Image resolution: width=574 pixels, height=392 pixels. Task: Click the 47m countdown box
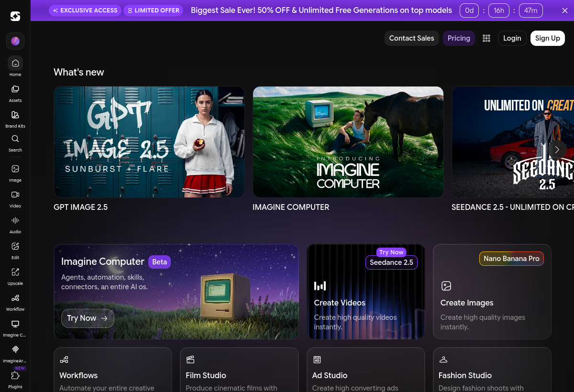click(530, 10)
